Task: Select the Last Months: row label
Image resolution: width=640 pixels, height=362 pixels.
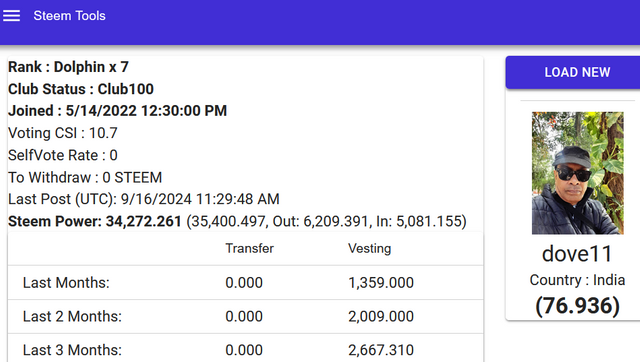Action: pyautogui.click(x=66, y=282)
